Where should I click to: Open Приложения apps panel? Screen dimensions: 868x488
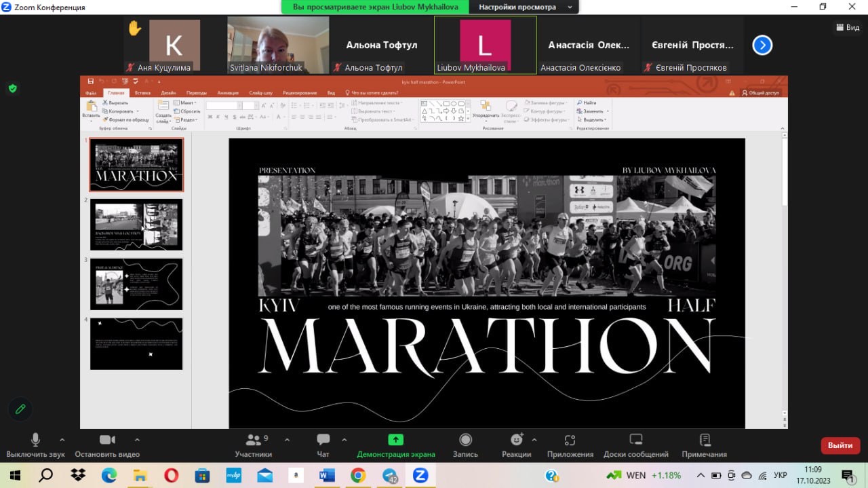(x=570, y=445)
